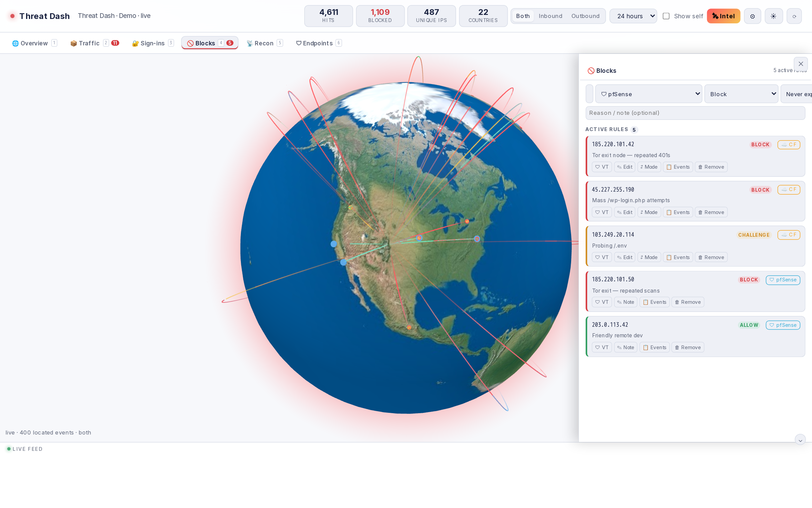812x508 pixels.
Task: Check 185.220.101.42 on VT
Action: [x=602, y=167]
